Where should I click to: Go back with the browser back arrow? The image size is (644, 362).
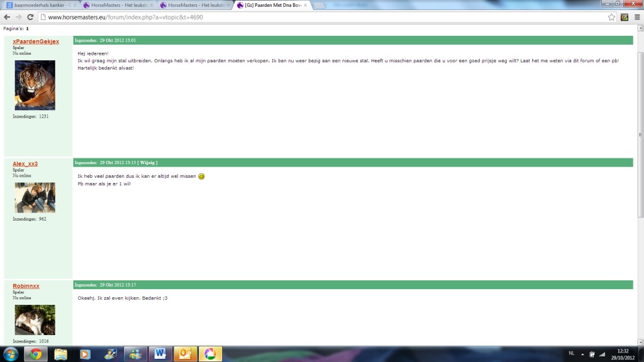click(7, 17)
